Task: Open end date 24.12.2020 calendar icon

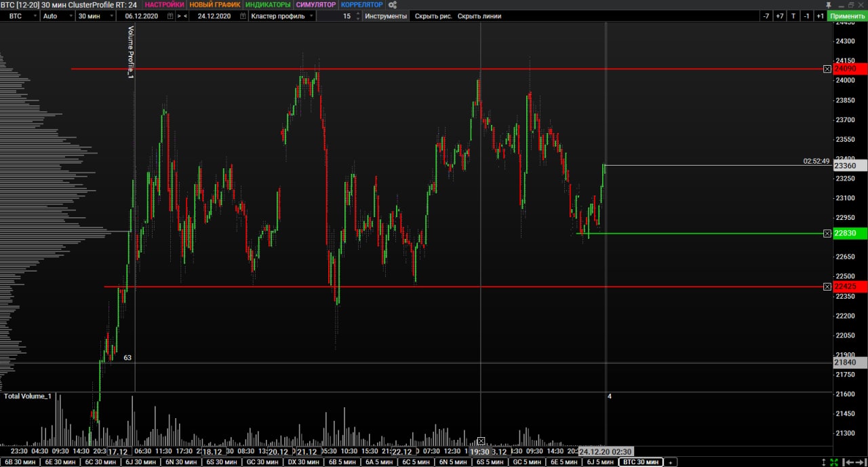Action: click(242, 16)
